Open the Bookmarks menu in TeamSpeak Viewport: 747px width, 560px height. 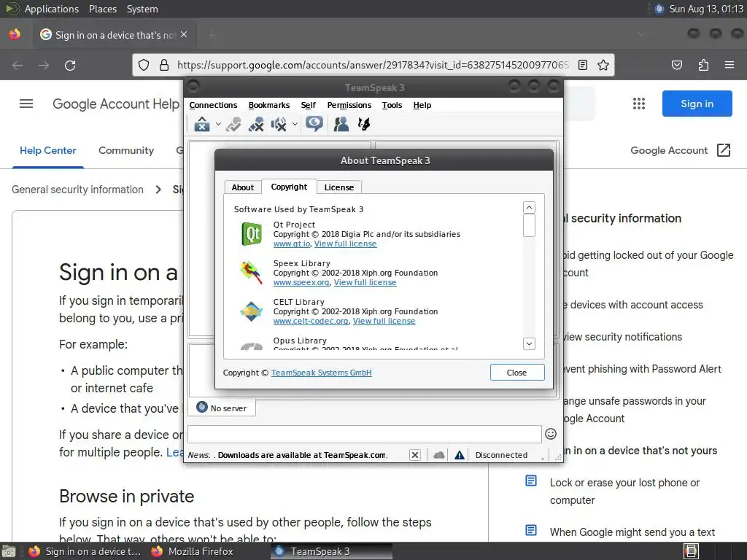268,105
